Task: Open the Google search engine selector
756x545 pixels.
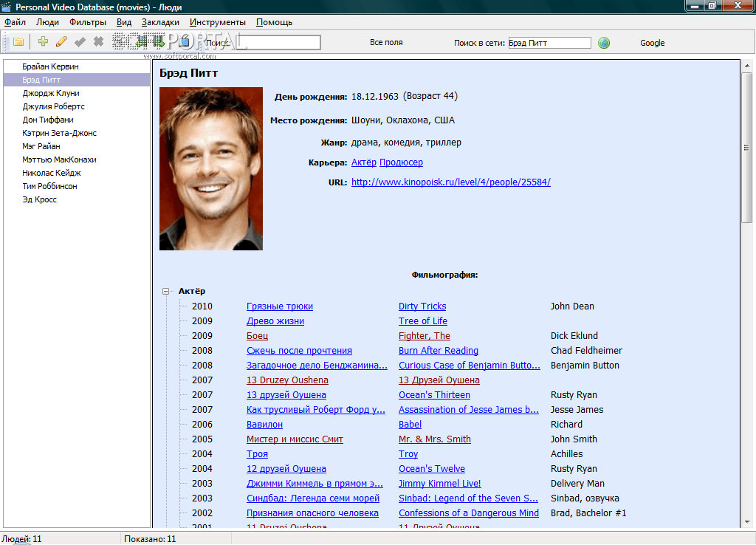Action: coord(653,43)
